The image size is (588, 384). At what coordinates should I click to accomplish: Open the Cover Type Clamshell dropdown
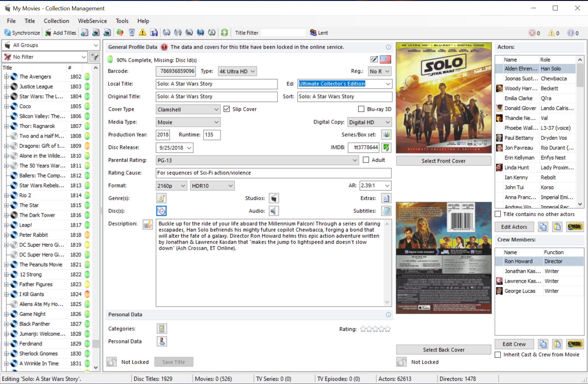point(188,109)
